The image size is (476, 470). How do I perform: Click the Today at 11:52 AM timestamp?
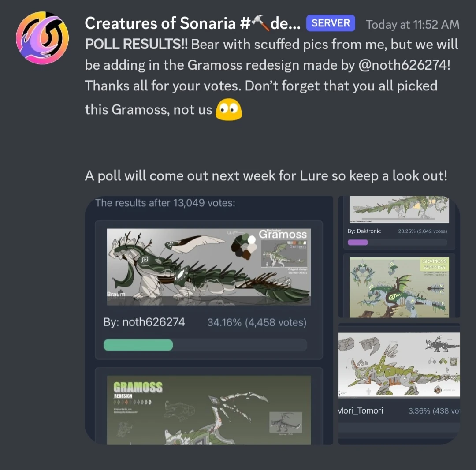pos(413,24)
